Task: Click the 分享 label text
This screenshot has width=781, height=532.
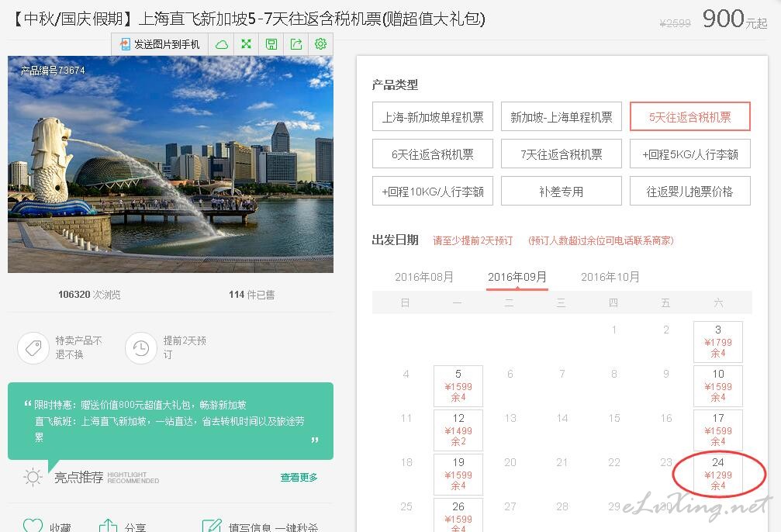Action: click(x=136, y=527)
